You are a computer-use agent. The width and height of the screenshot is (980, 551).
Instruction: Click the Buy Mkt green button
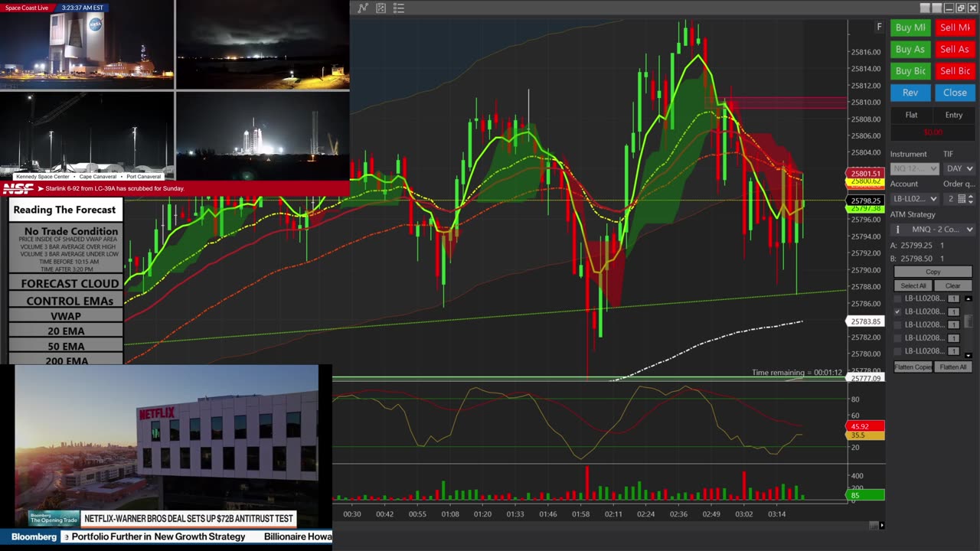(x=910, y=28)
